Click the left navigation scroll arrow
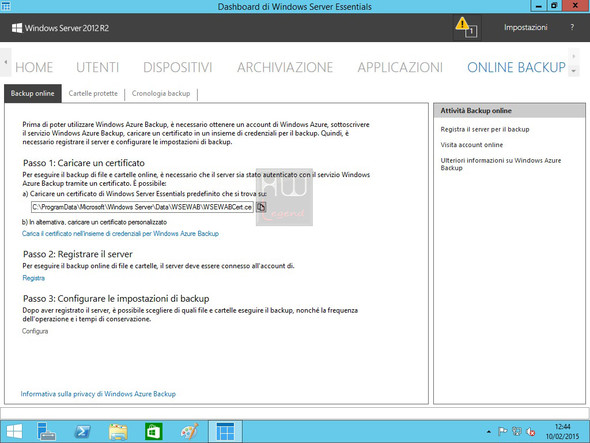 pos(6,62)
